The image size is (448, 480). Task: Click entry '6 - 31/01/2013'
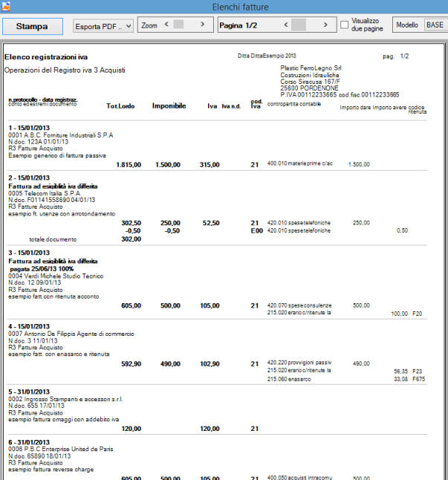[29, 442]
